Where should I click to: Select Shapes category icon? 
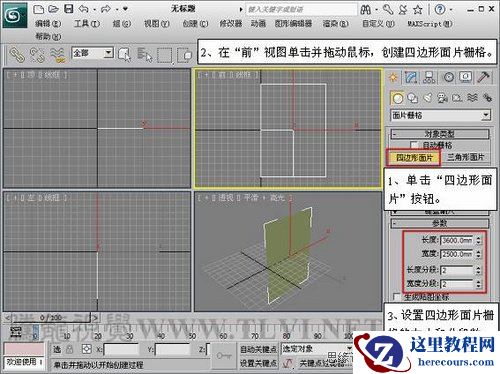click(x=413, y=98)
